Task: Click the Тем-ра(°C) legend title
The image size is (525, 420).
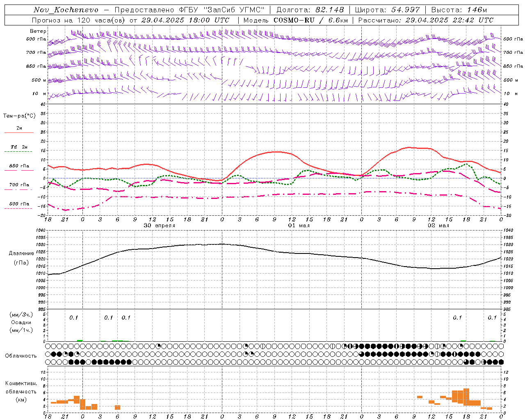Action: click(19, 116)
